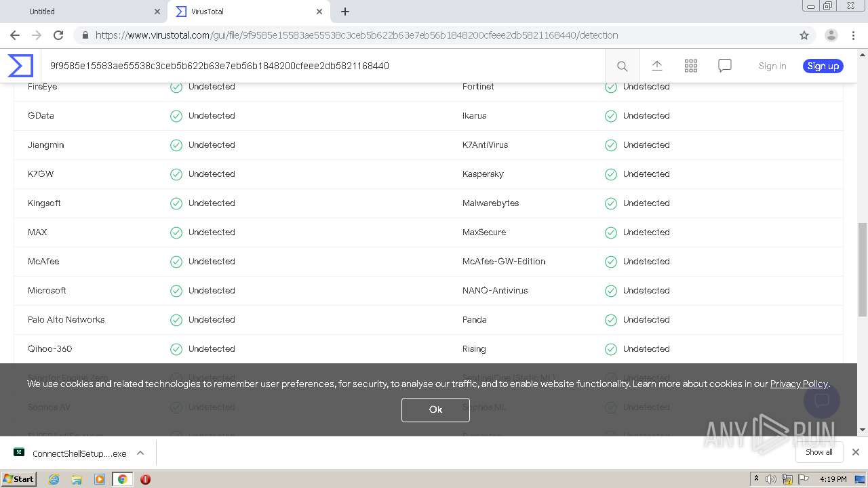The image size is (868, 488).
Task: Open File Explorer from taskbar
Action: (x=77, y=479)
